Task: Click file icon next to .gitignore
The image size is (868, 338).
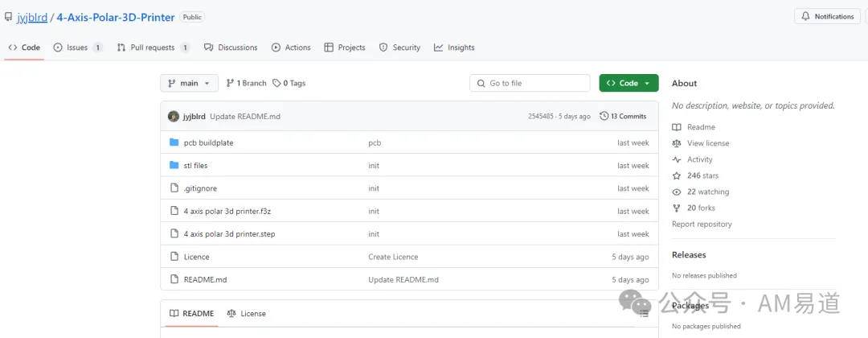Action: [174, 188]
